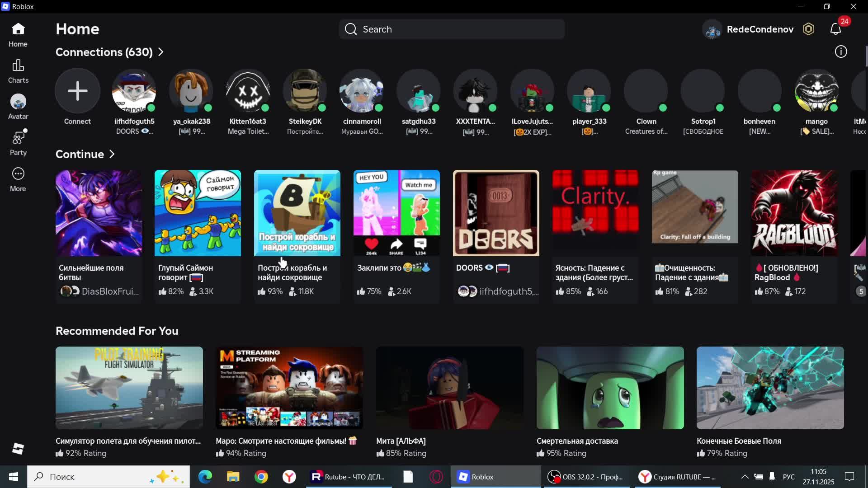Open the RagBlood game tile
The width and height of the screenshot is (868, 488).
pyautogui.click(x=794, y=213)
